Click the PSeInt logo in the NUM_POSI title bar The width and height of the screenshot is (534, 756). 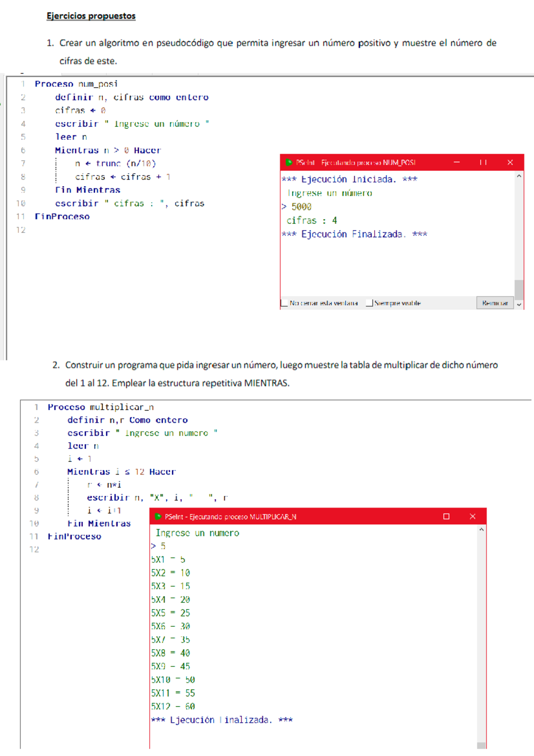(x=289, y=163)
